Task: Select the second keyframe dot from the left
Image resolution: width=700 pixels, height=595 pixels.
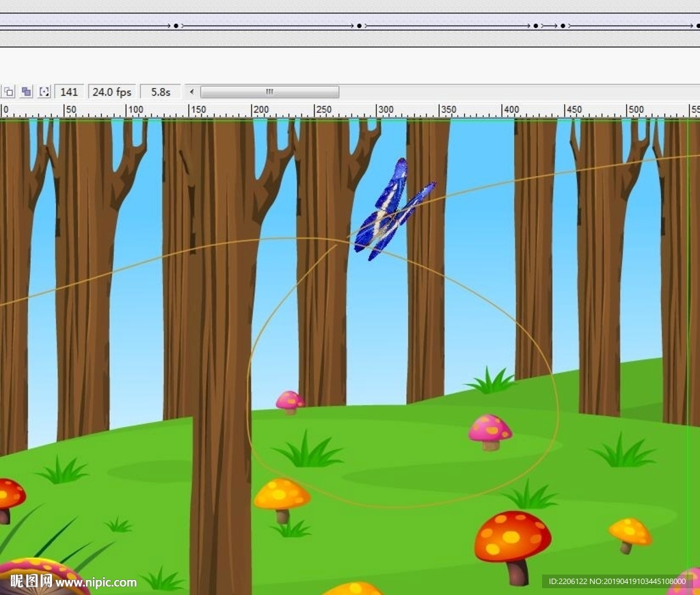Action: 359,25
